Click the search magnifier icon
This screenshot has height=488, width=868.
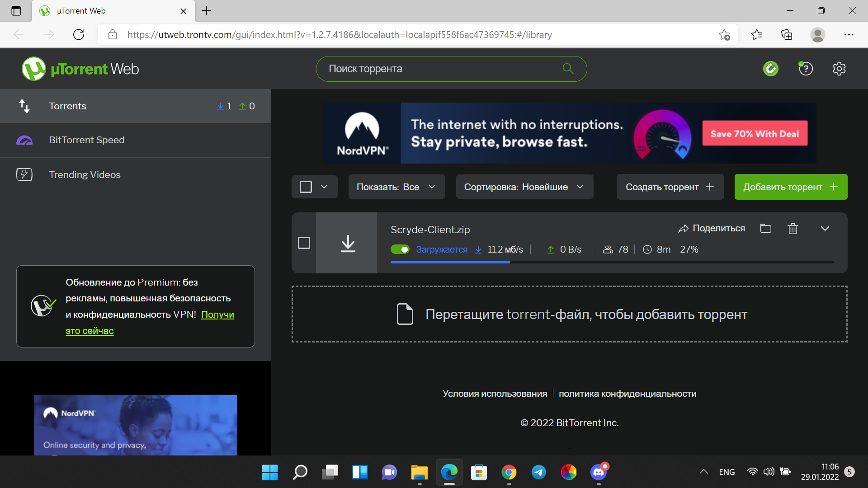(x=568, y=69)
